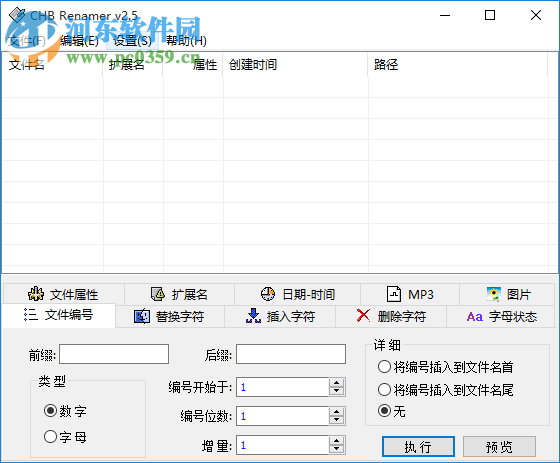Image resolution: width=560 pixels, height=463 pixels.
Task: Select the 文件编号 tab
Action: point(59,315)
